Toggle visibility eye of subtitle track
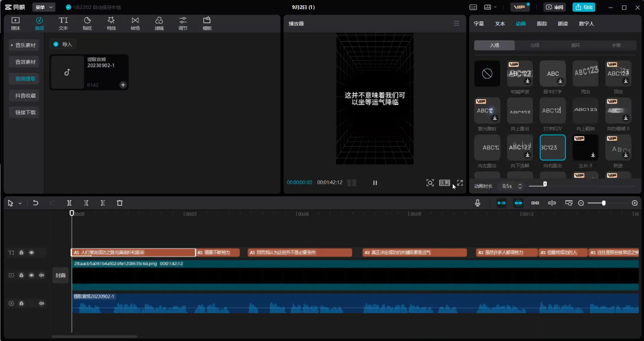Viewport: 644px width, 341px height. coord(31,252)
